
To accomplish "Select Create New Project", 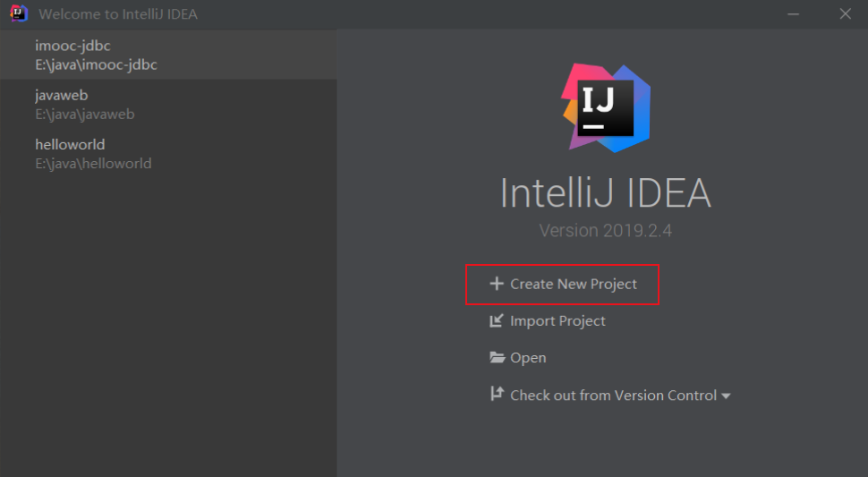I will pyautogui.click(x=574, y=284).
